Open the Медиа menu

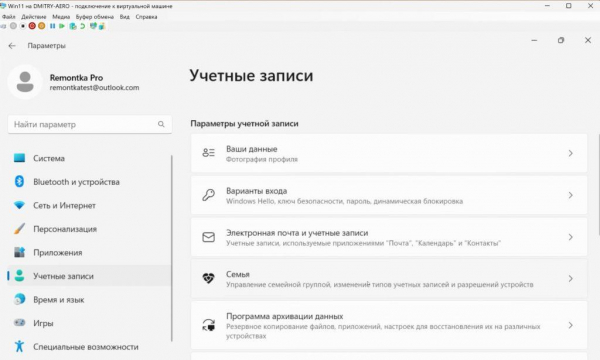[61, 17]
